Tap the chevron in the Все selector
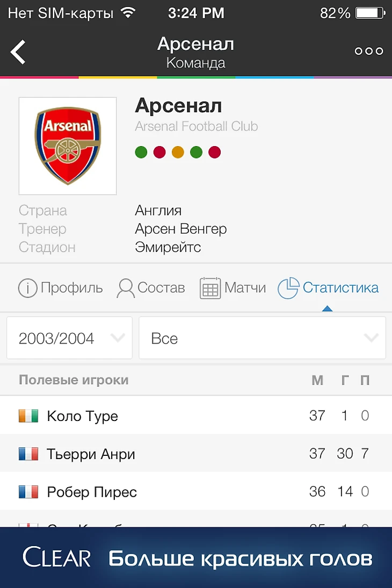The height and width of the screenshot is (588, 392). (371, 338)
